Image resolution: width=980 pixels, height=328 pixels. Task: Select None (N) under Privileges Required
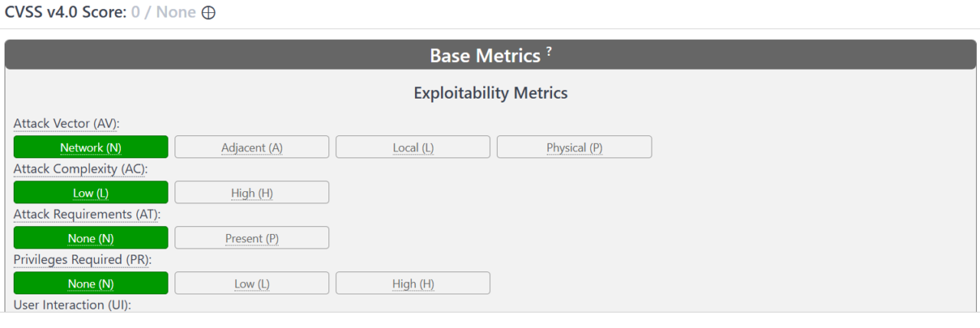point(91,284)
